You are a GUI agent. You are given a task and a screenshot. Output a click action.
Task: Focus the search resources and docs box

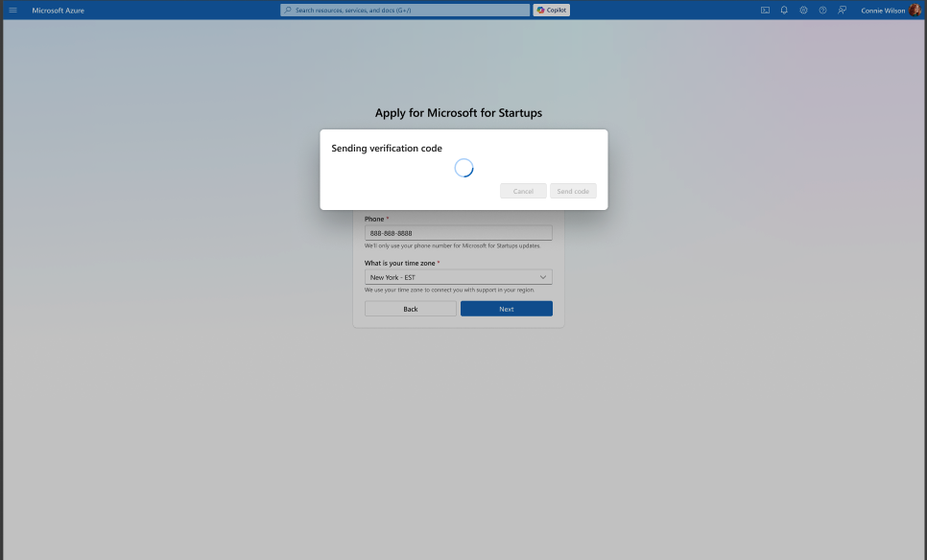click(x=405, y=10)
